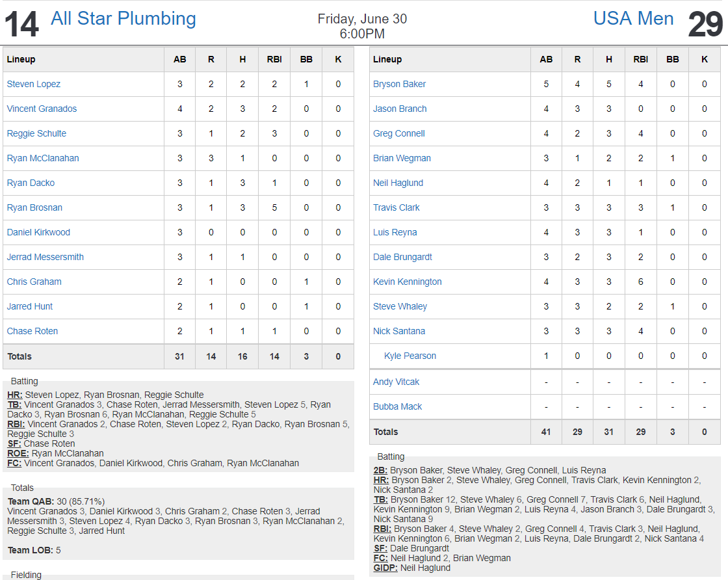This screenshot has height=580, width=728.
Task: Select Travis Clark player link
Action: 396,207
